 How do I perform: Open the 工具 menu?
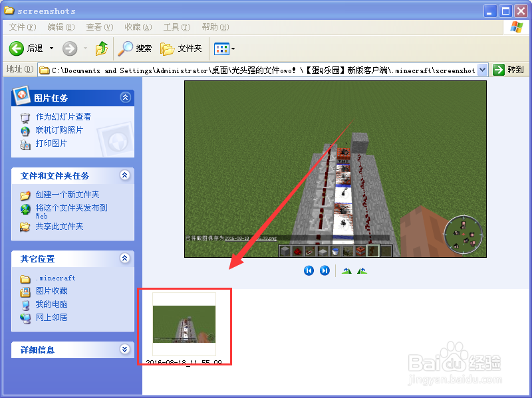177,27
